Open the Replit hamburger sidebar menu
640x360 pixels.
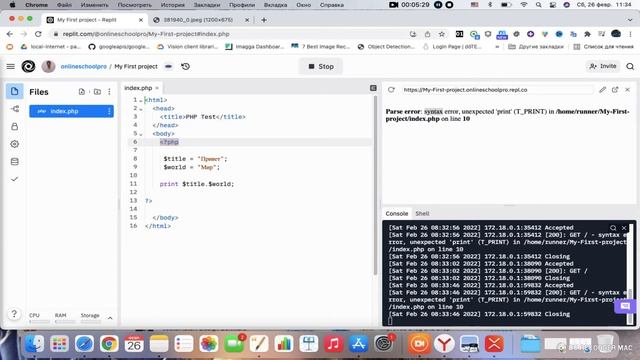click(11, 66)
